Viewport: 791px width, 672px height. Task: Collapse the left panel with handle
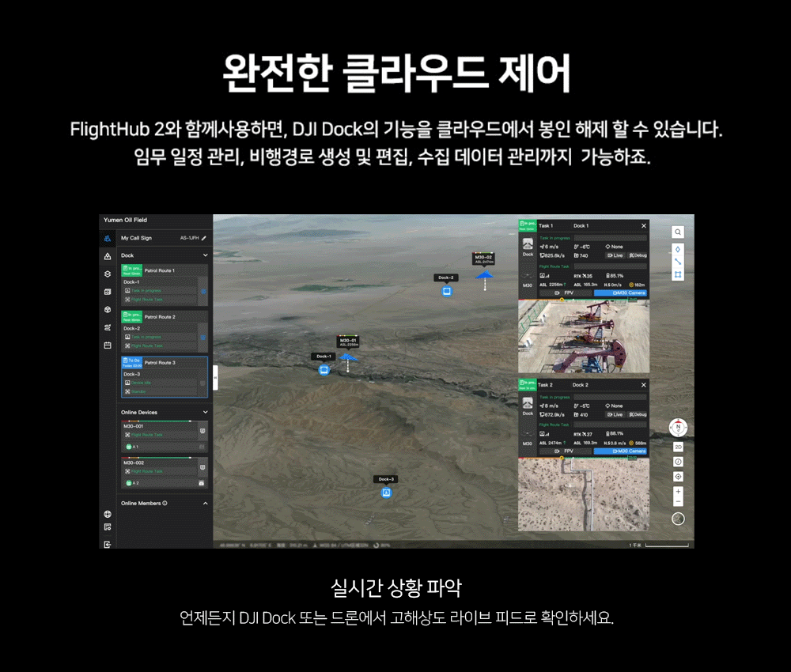(x=215, y=378)
